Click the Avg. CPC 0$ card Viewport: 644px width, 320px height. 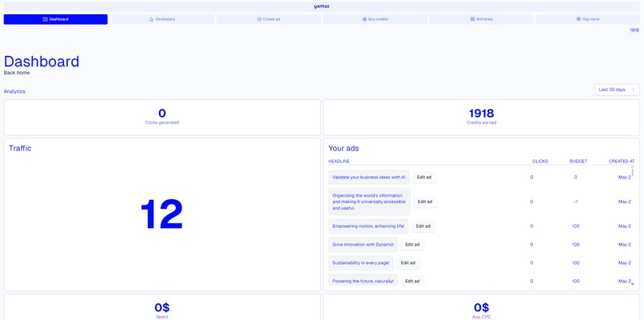481,307
